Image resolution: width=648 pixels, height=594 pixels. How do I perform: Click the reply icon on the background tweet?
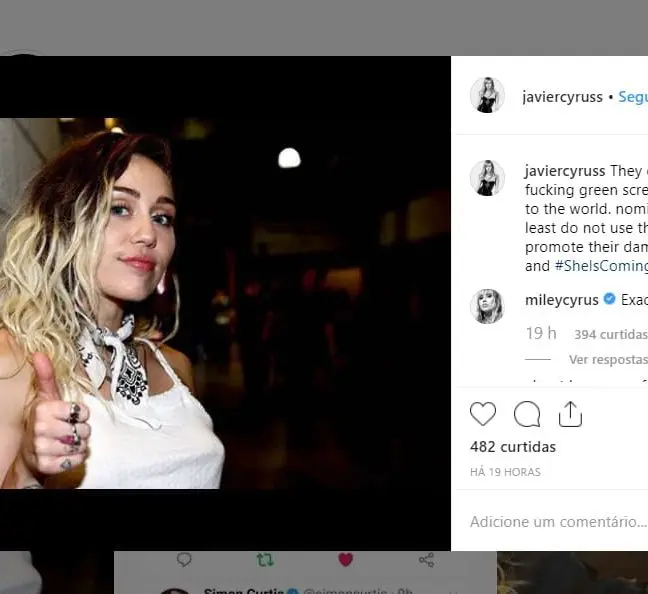point(184,560)
